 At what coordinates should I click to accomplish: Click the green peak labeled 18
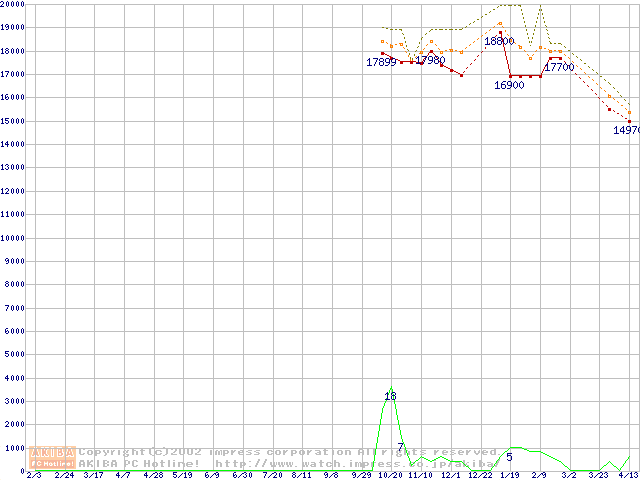pyautogui.click(x=390, y=396)
